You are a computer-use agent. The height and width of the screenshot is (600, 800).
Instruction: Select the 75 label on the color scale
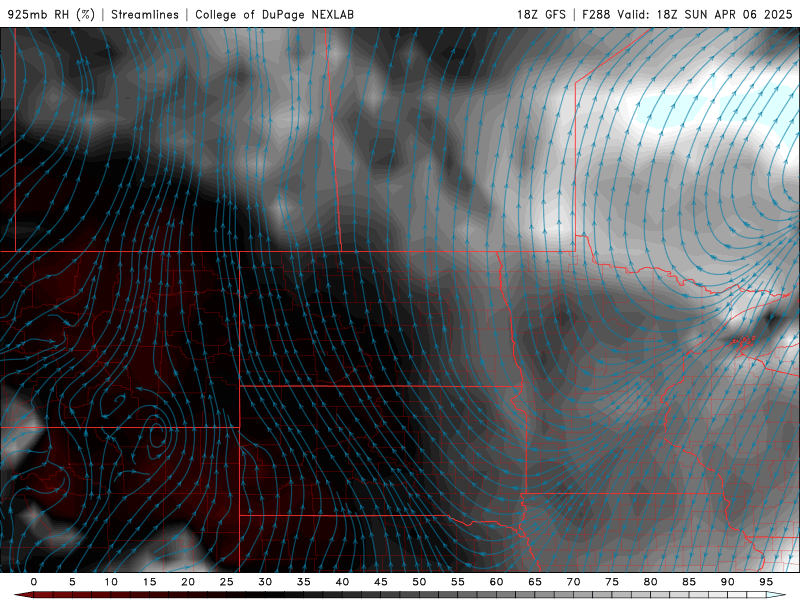click(x=612, y=582)
